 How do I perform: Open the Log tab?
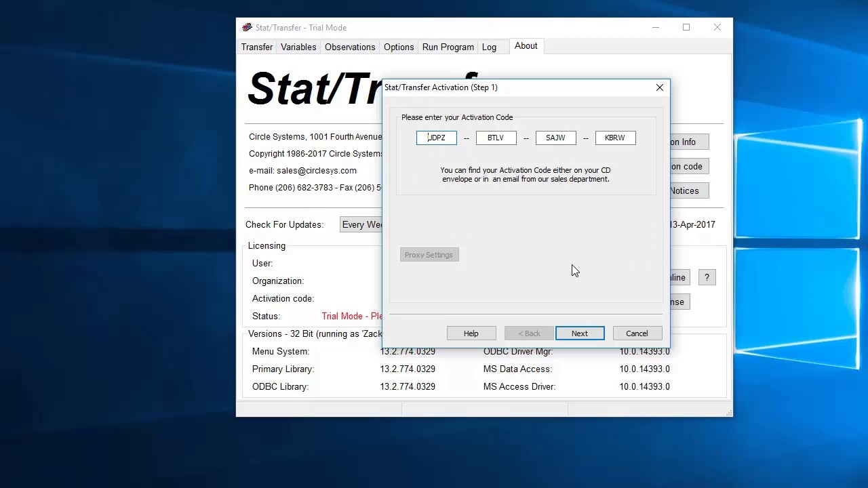(489, 47)
